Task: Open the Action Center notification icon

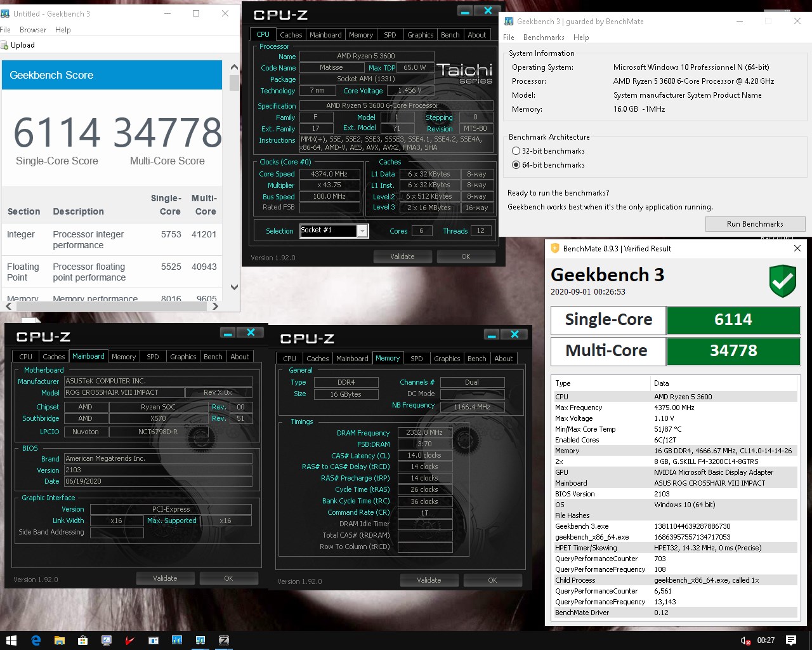Action: pyautogui.click(x=791, y=640)
